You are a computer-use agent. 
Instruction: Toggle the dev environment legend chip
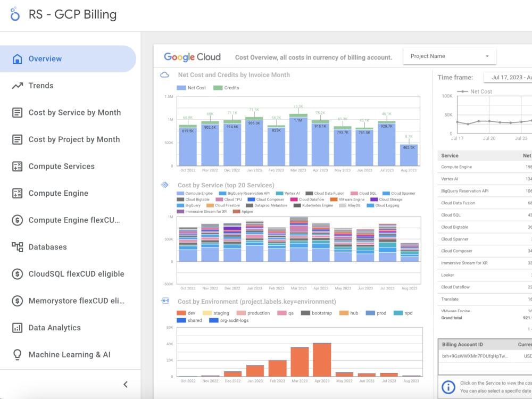pyautogui.click(x=185, y=313)
